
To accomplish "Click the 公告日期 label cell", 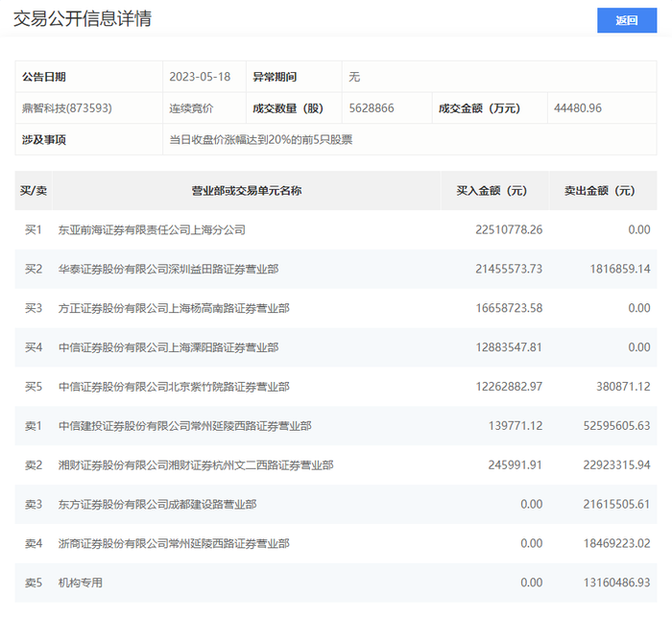I will pyautogui.click(x=88, y=77).
